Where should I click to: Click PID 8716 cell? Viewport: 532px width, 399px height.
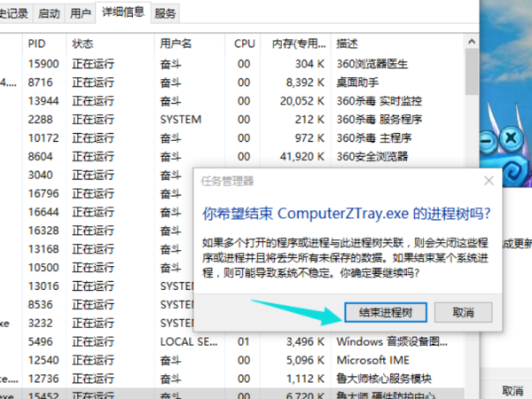point(41,82)
